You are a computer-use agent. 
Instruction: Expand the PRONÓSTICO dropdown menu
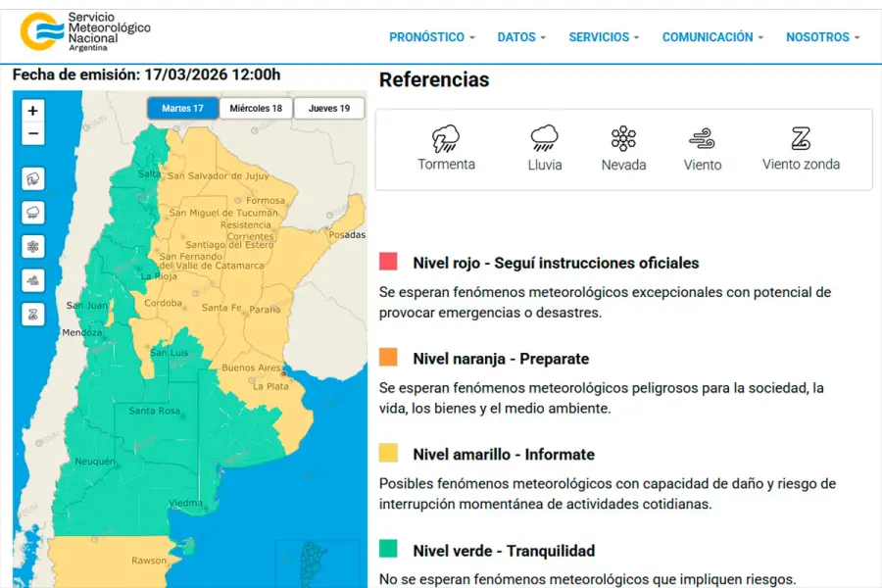431,37
